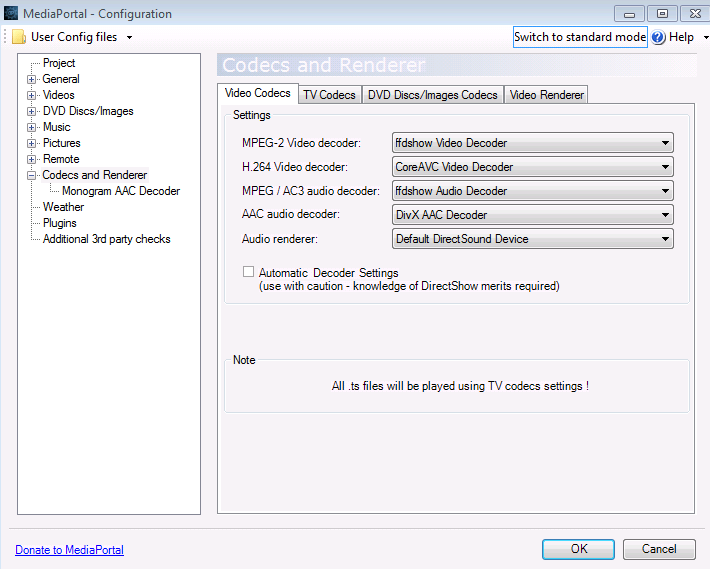Open the MPEG-2 Video decoder dropdown
Screen dimensions: 710x569
point(532,143)
